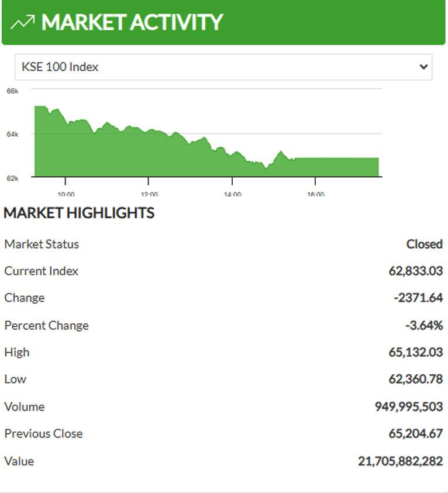Click the High value 65,132.03
Image resolution: width=448 pixels, height=493 pixels.
click(x=416, y=352)
